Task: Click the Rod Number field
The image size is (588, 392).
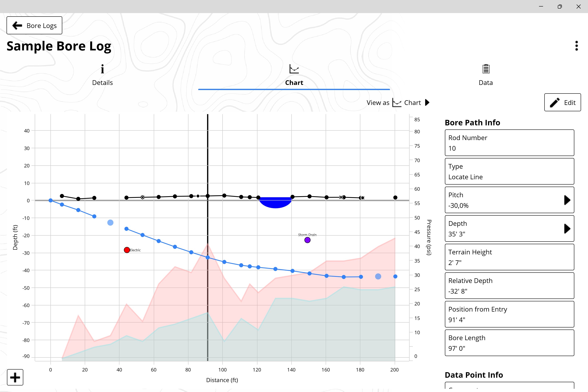Action: (x=509, y=143)
